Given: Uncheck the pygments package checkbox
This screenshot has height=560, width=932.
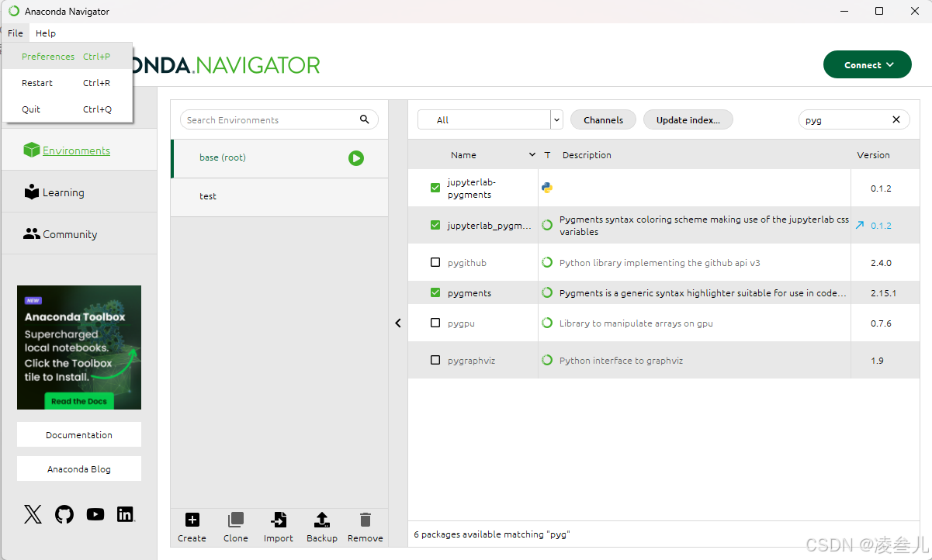Looking at the screenshot, I should pos(435,293).
